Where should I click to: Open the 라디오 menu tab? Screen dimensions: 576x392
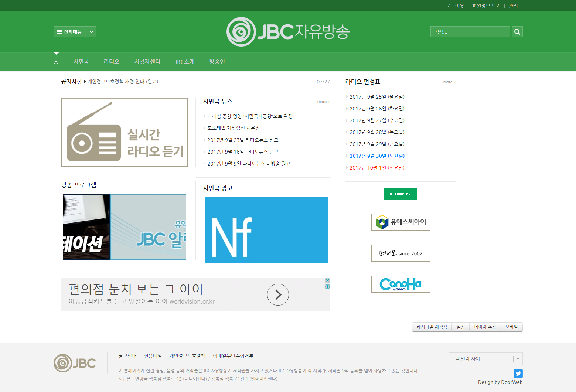111,61
